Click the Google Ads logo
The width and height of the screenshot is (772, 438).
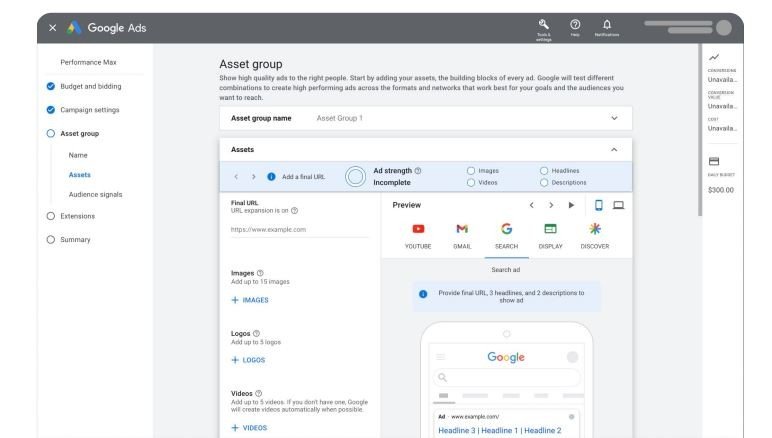pos(107,28)
